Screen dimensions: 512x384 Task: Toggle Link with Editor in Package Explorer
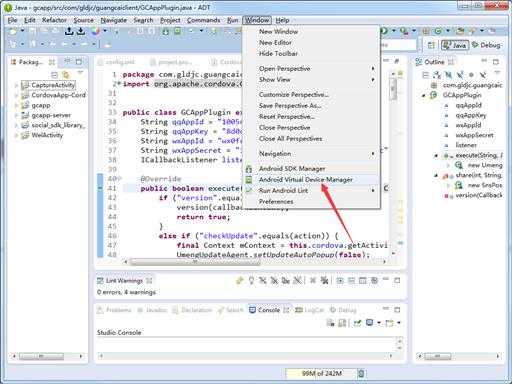66,75
